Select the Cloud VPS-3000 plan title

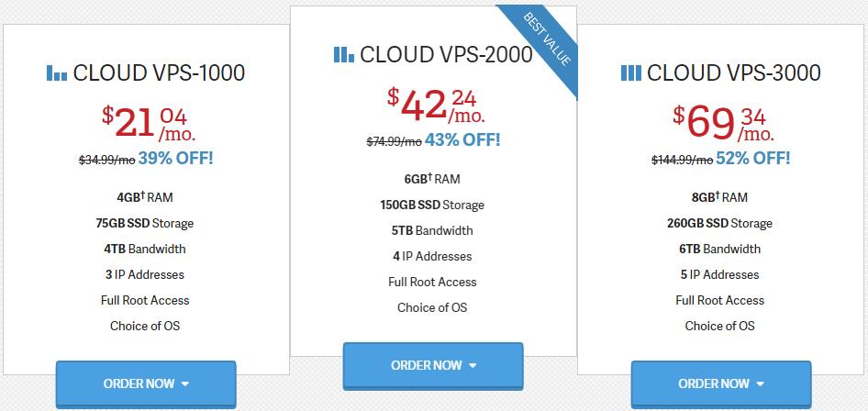click(x=733, y=73)
